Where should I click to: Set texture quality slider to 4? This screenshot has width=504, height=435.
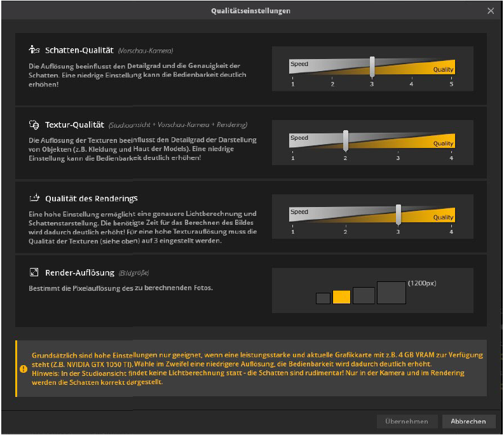coord(451,141)
